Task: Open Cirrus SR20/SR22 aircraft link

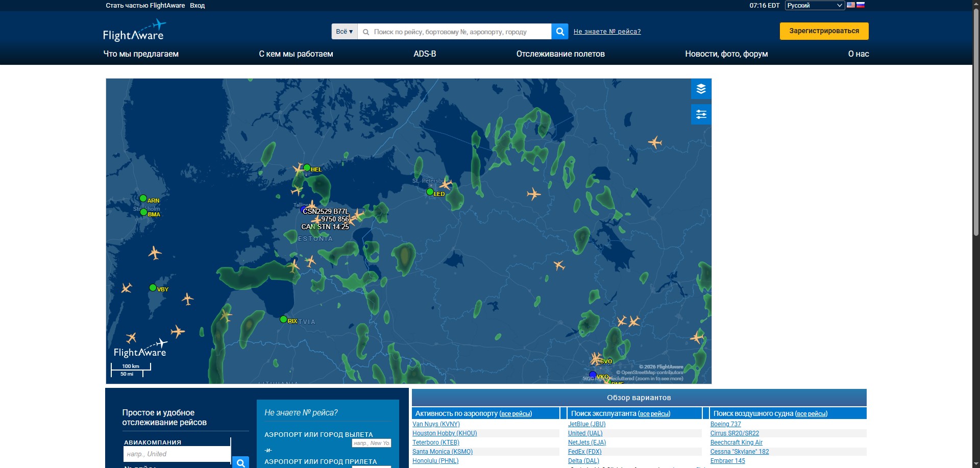Action: click(734, 433)
